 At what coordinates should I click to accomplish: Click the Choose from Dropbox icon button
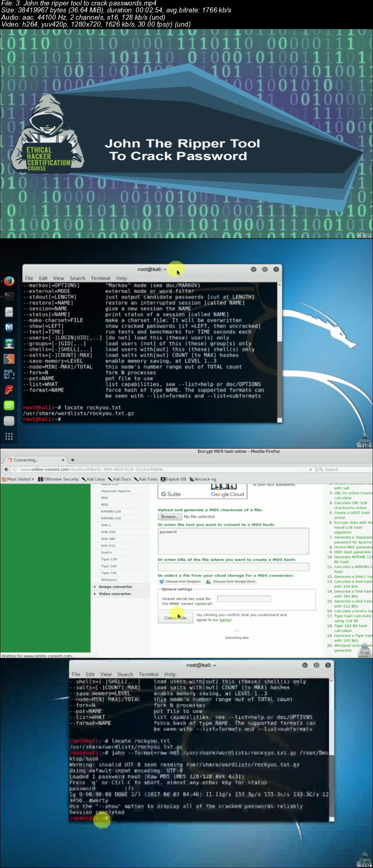[180, 581]
